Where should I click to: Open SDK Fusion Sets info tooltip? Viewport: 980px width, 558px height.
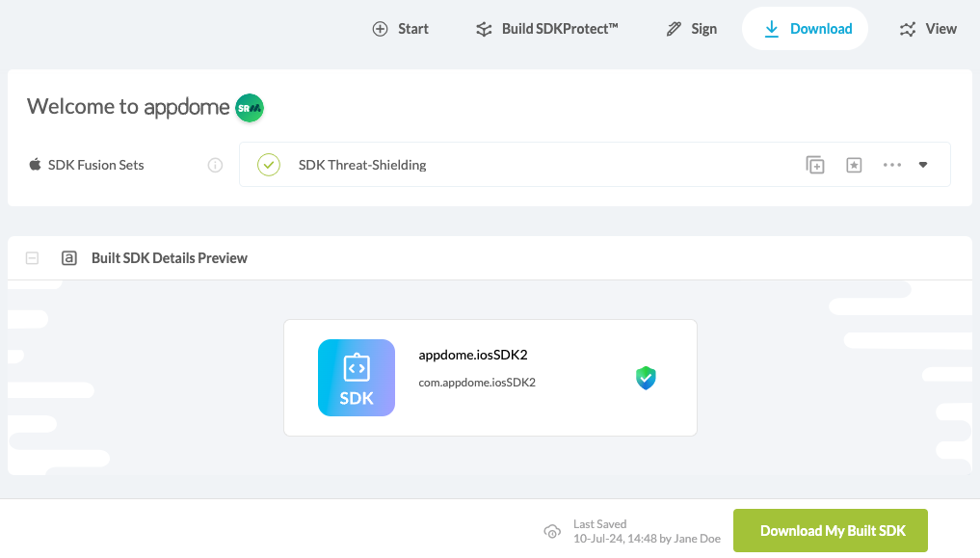click(x=215, y=165)
